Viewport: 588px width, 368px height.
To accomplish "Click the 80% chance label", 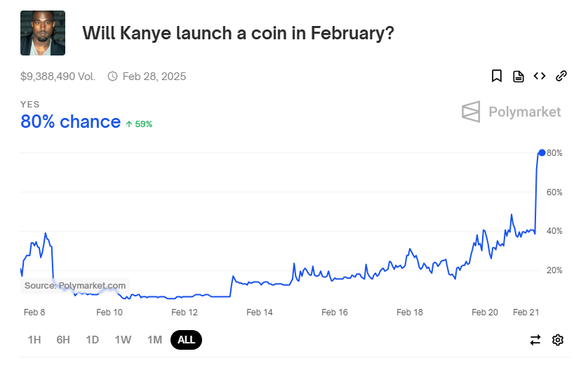I will pyautogui.click(x=70, y=121).
